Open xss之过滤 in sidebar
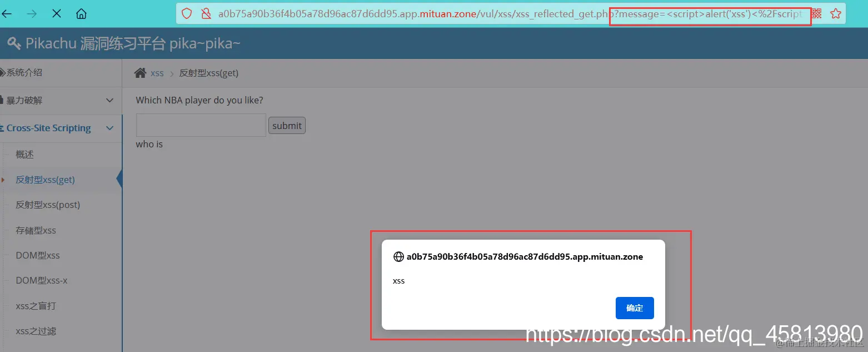The height and width of the screenshot is (352, 868). (36, 331)
